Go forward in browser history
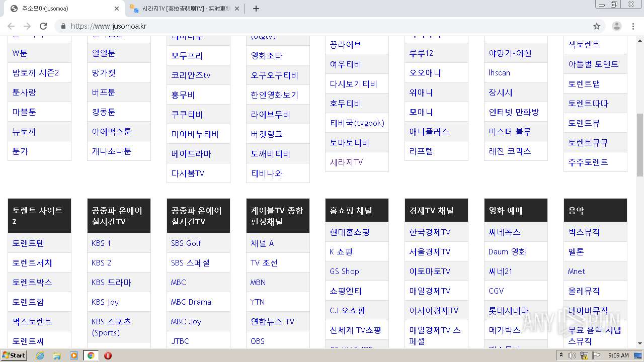 27,26
